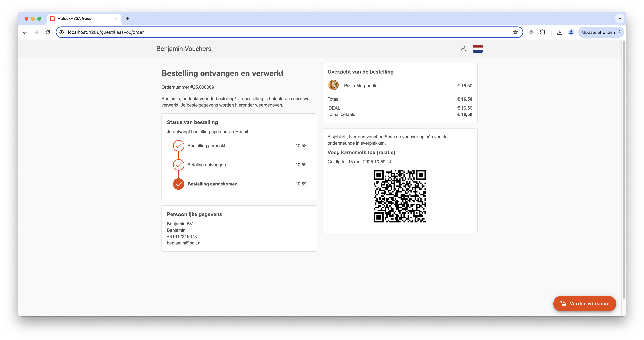644x340 pixels.
Task: Click the Betaling ontvangen checkmark circle
Action: 179,165
